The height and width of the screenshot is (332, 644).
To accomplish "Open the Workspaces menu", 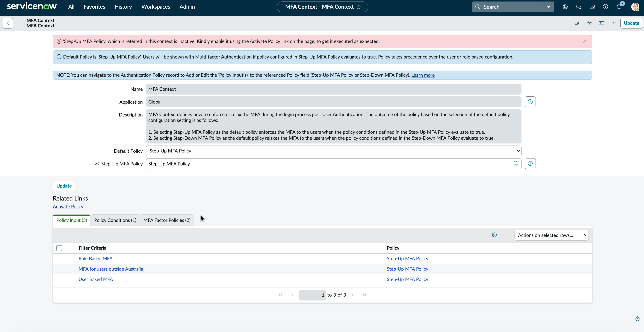I will coord(156,7).
